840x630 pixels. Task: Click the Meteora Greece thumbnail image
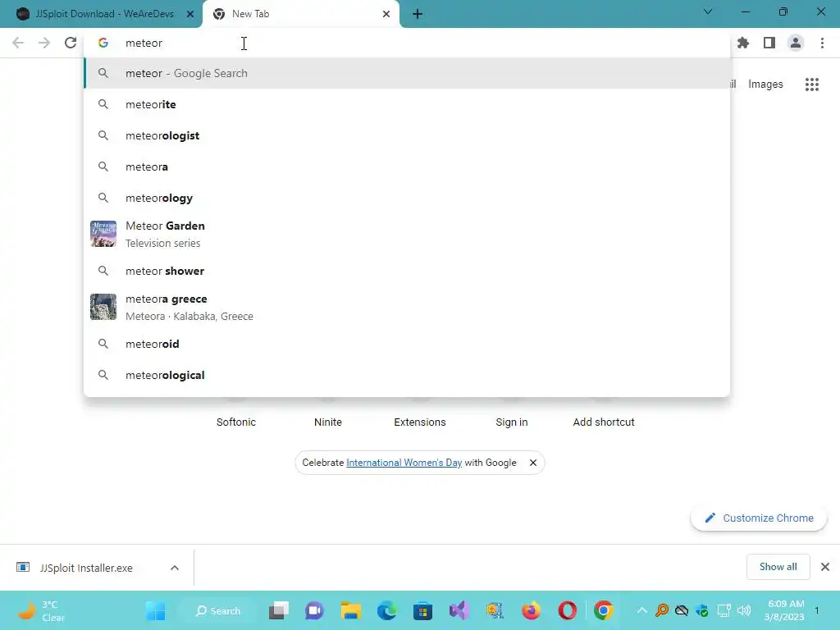(x=103, y=307)
